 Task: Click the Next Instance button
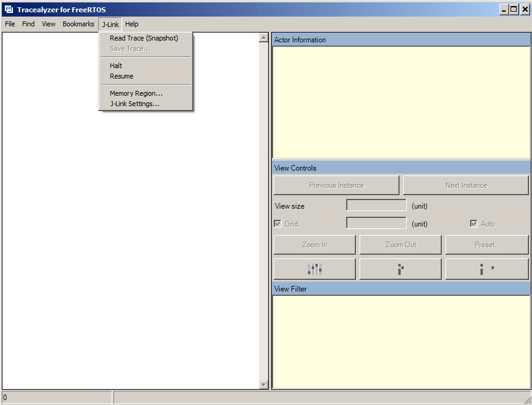point(466,185)
